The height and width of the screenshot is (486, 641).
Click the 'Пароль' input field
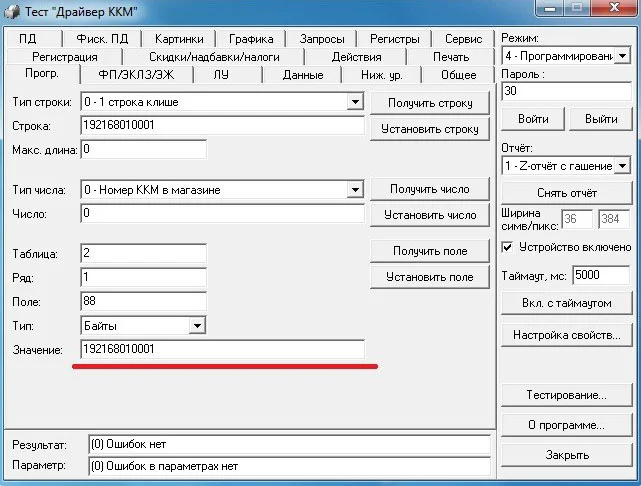pyautogui.click(x=567, y=91)
